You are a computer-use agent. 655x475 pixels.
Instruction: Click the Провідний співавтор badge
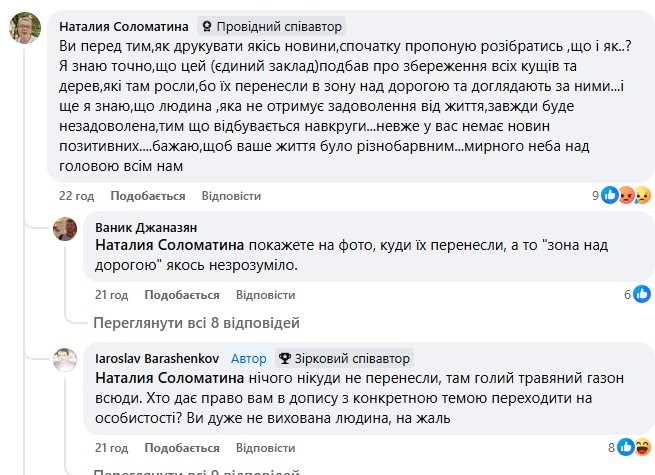[x=270, y=26]
